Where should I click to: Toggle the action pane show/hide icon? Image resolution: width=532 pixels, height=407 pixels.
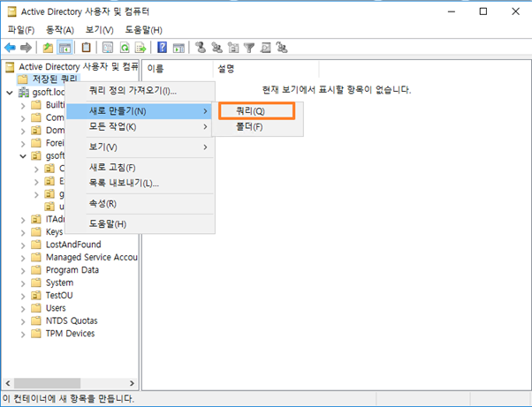[x=179, y=48]
